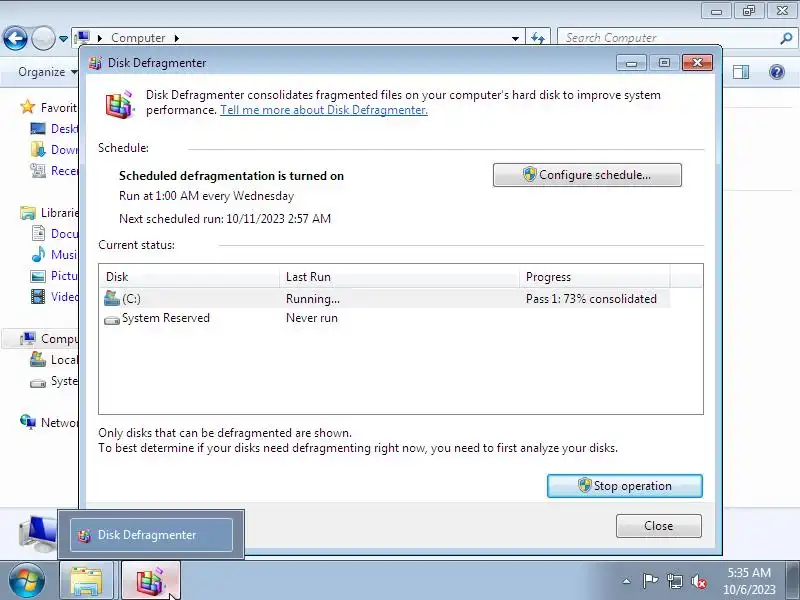This screenshot has height=600, width=800.
Task: Open the Organize menu in Explorer
Action: (47, 72)
